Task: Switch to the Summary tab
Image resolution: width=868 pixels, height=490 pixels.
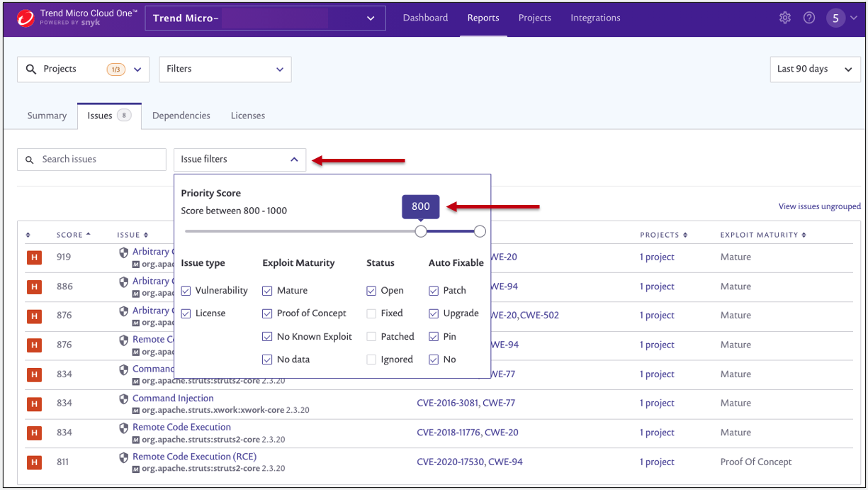Action: click(47, 116)
